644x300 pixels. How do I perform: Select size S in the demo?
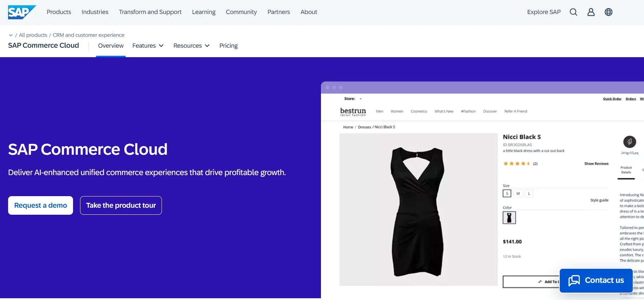pos(507,193)
